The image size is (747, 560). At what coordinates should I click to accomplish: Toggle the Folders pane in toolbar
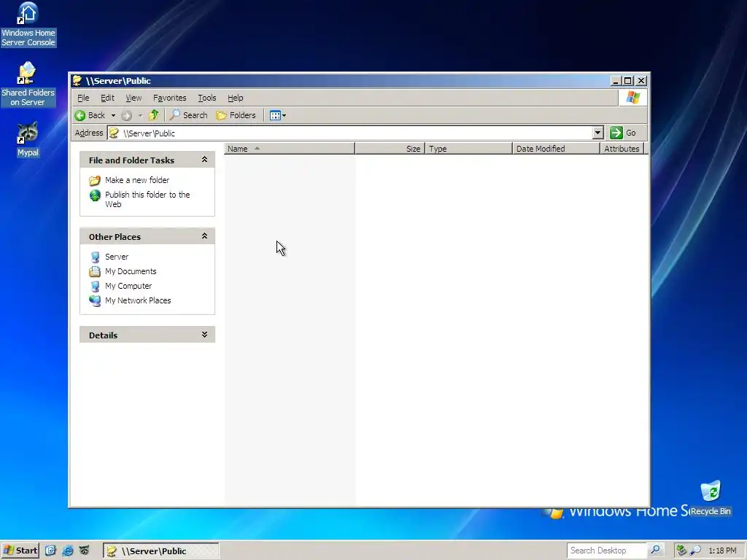tap(236, 115)
